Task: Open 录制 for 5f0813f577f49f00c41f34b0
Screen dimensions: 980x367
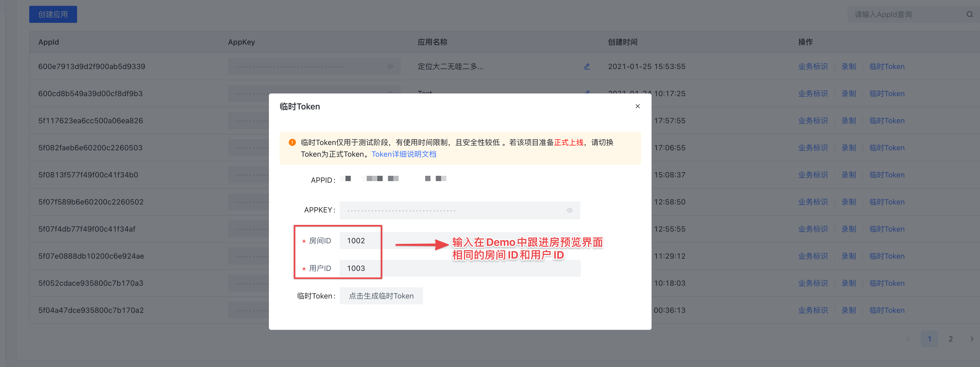Action: click(848, 175)
